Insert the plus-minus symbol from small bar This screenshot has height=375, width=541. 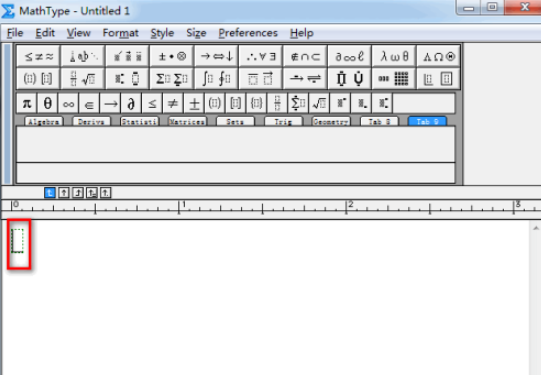click(194, 103)
